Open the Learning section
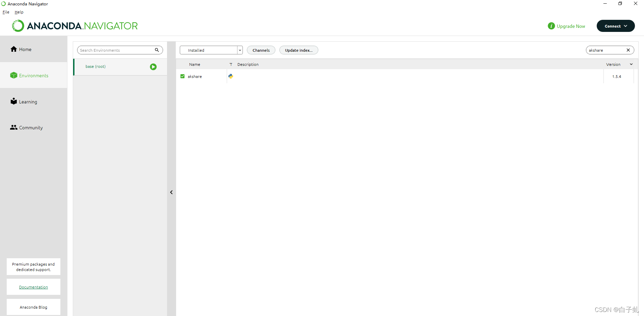This screenshot has height=316, width=644. pos(34,101)
